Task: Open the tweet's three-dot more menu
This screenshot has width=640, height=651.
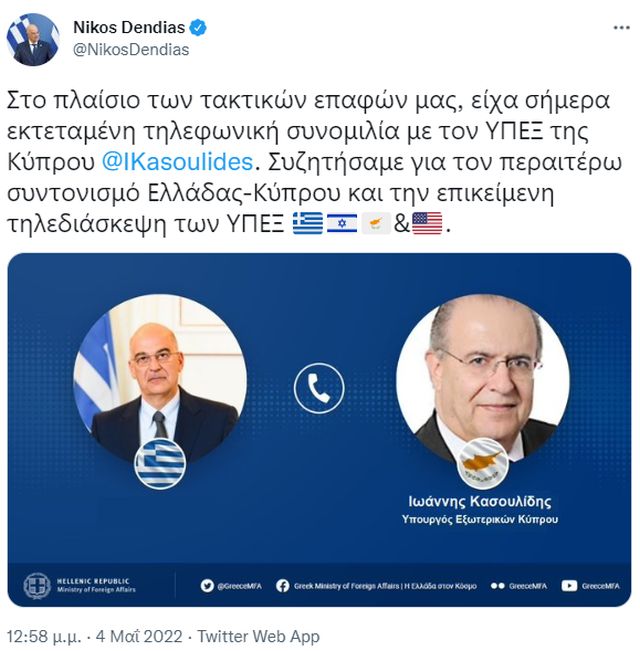Action: click(x=621, y=28)
